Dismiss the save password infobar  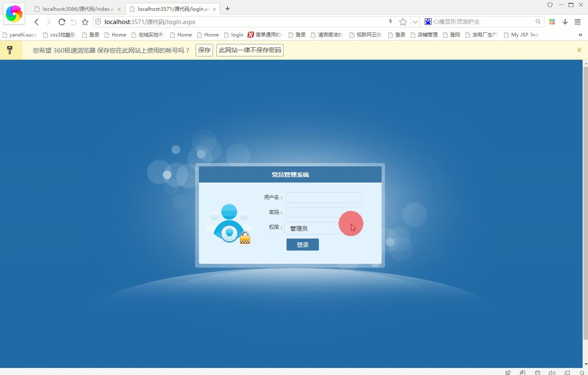point(579,50)
